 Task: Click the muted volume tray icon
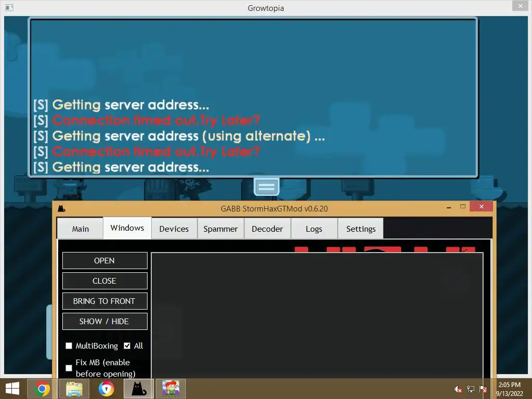(458, 389)
